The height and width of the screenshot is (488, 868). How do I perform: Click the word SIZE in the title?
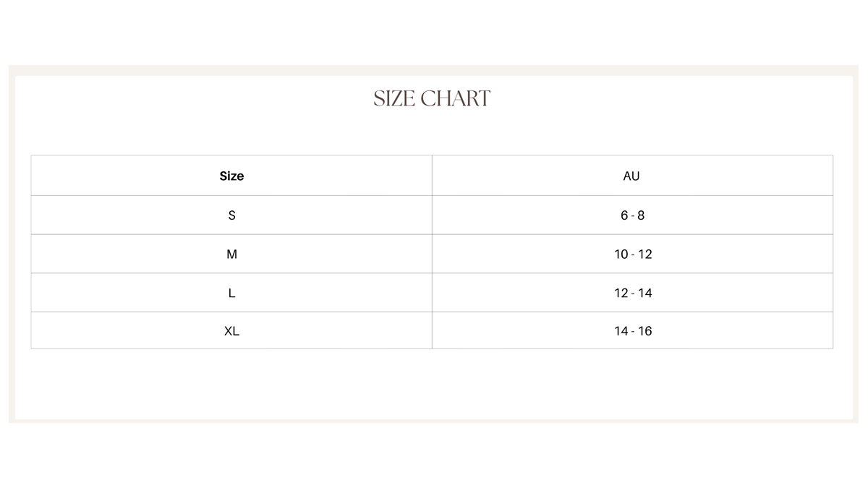coord(393,99)
